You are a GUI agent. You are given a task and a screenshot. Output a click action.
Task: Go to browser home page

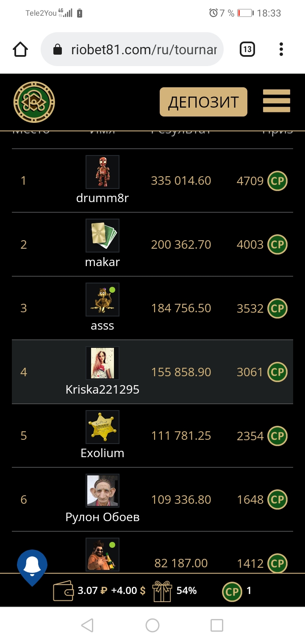20,50
